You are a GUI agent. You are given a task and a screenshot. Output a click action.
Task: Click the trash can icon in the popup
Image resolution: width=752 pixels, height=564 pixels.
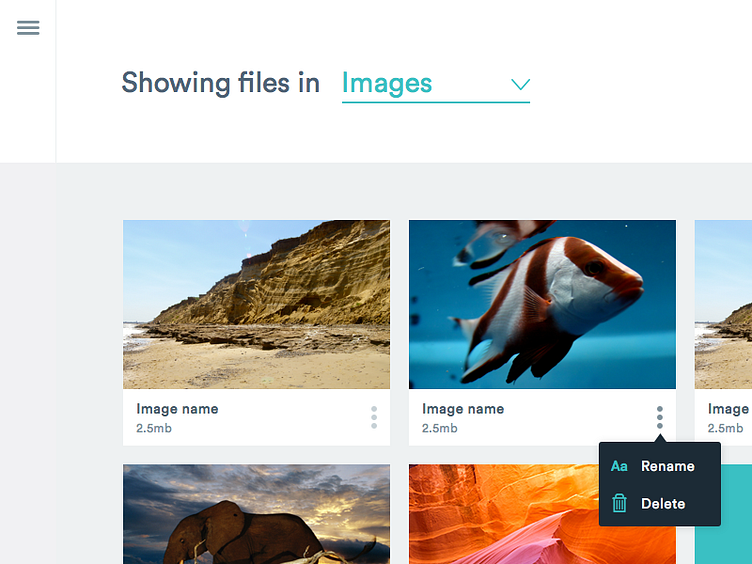(619, 503)
